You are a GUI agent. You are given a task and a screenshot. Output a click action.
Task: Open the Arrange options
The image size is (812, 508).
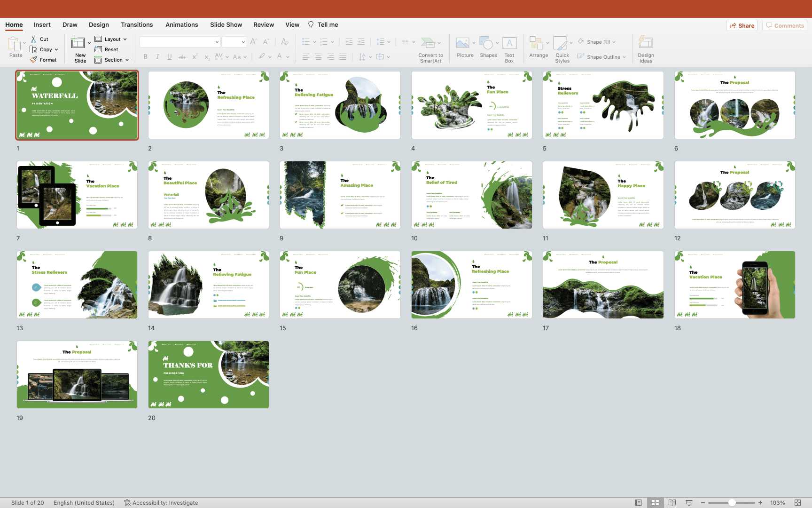(x=536, y=44)
